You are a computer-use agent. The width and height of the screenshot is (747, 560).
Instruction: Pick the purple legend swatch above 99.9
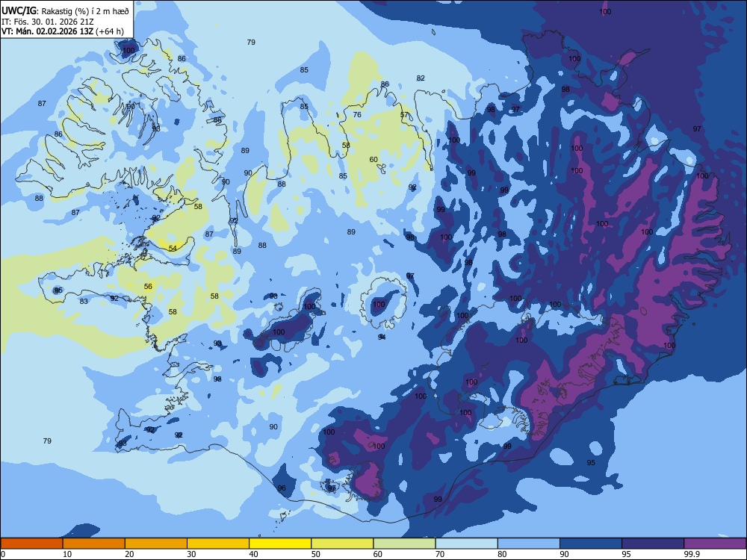click(715, 544)
